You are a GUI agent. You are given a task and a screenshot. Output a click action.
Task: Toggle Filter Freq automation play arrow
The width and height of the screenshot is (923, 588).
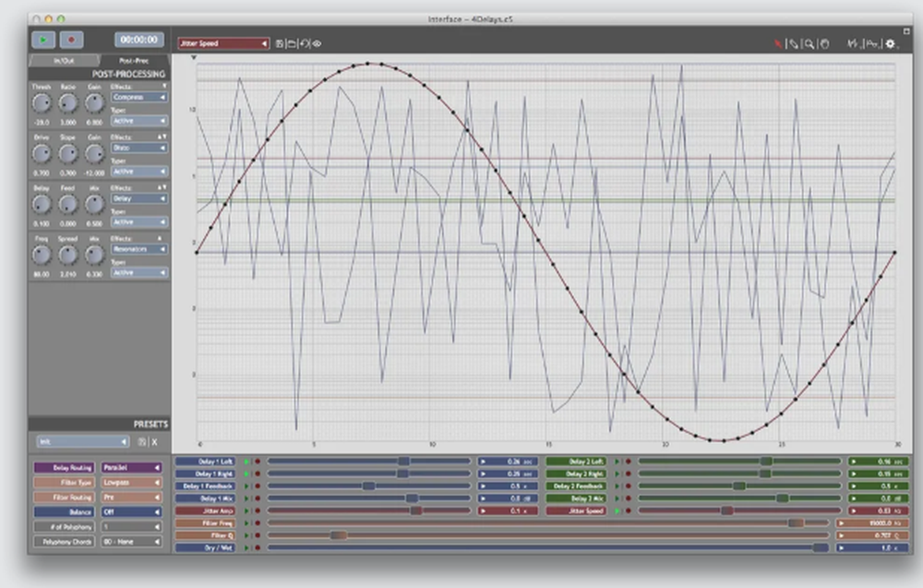coord(247,523)
